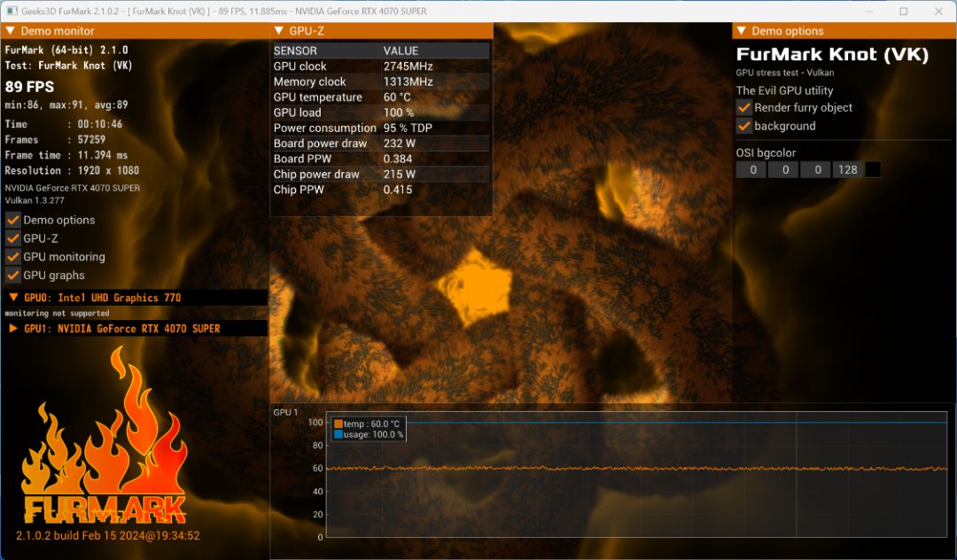Click the first OSI bgcolor value field

click(x=752, y=169)
